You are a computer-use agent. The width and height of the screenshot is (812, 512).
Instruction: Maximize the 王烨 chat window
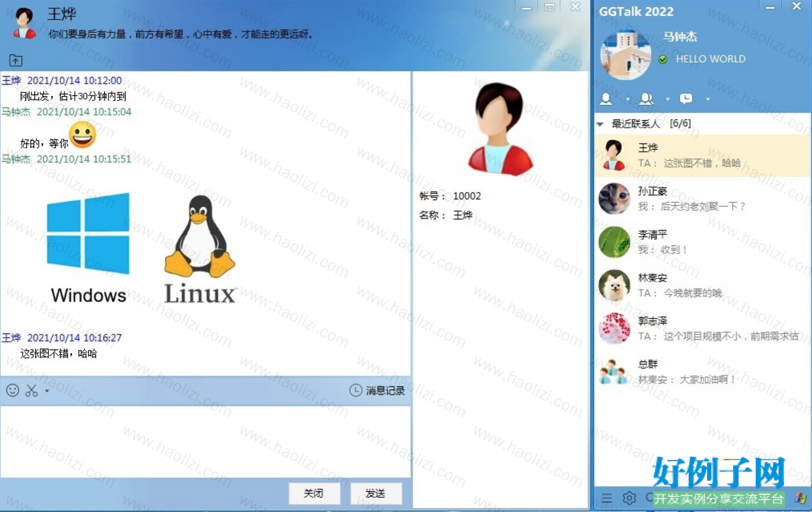click(x=549, y=7)
